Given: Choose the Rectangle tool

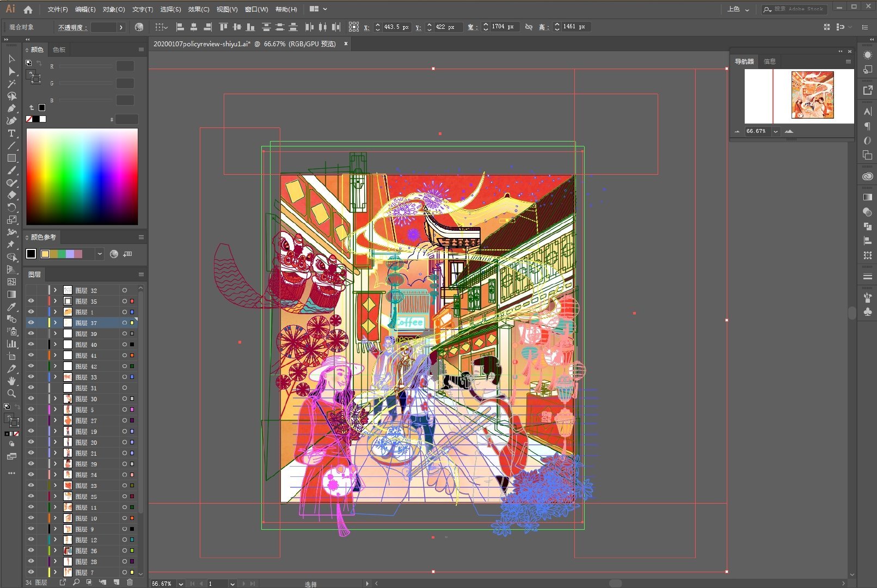Looking at the screenshot, I should (x=11, y=158).
